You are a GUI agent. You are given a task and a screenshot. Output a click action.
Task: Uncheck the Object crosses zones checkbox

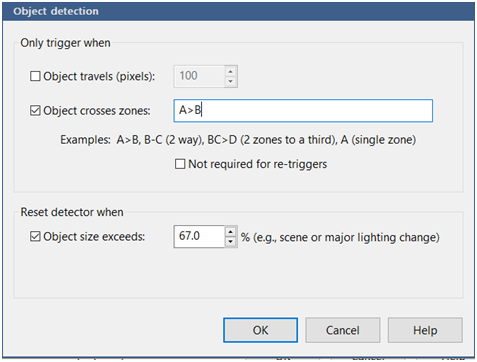tap(35, 110)
